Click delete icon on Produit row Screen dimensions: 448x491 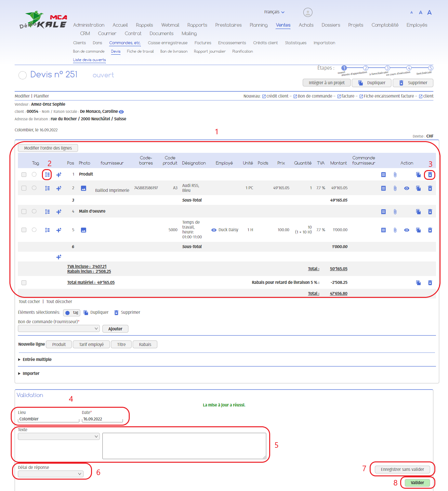pos(430,175)
